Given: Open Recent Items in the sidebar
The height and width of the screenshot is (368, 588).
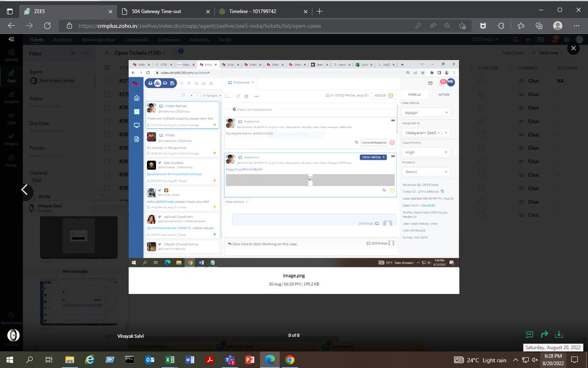Looking at the screenshot, I should 11,318.
